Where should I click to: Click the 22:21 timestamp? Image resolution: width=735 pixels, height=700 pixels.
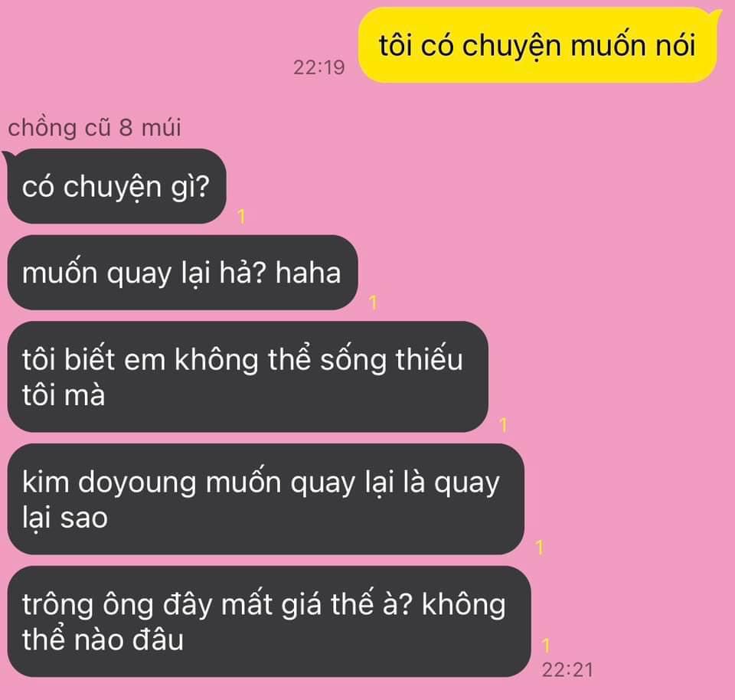[567, 669]
